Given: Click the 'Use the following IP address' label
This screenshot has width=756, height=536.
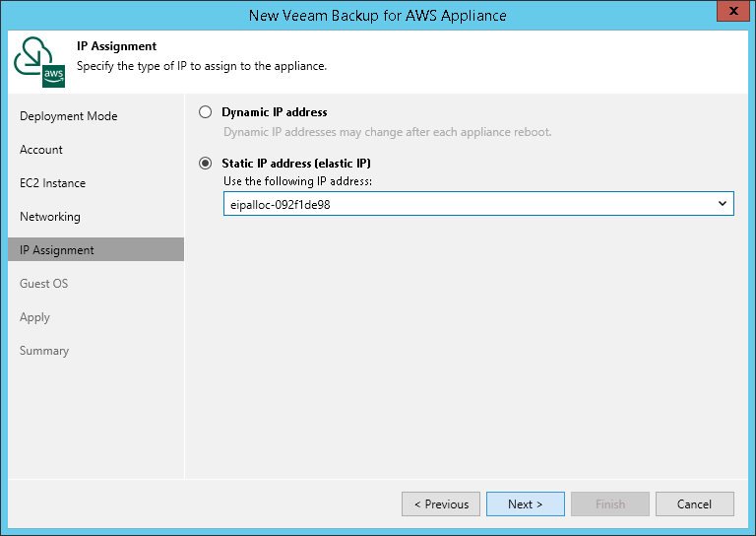Looking at the screenshot, I should coord(297,181).
